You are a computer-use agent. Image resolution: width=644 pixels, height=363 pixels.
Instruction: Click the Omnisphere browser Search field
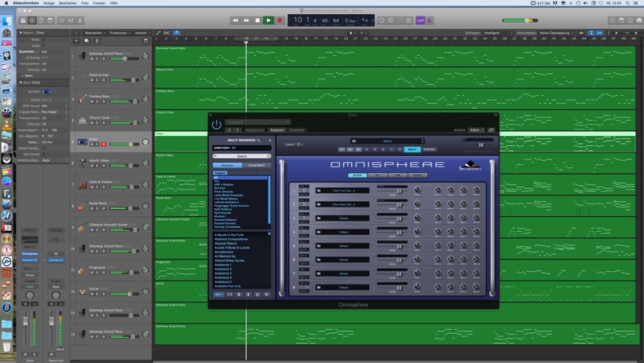pos(242,156)
